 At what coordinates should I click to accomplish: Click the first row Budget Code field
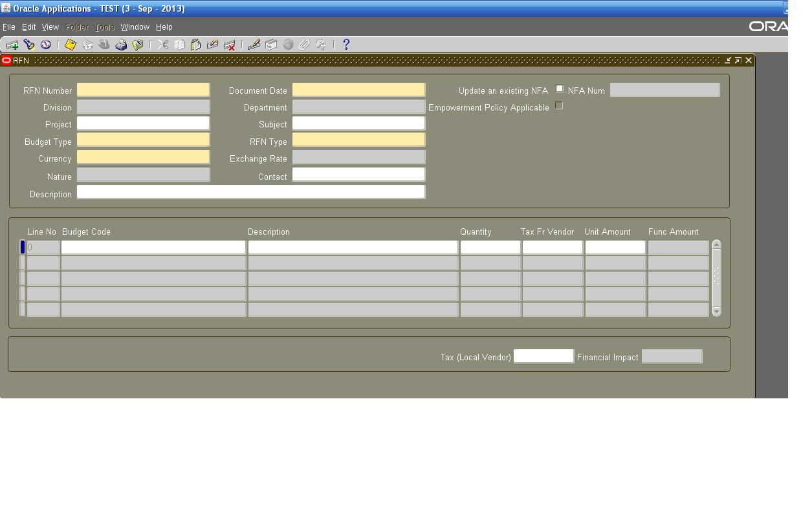153,247
